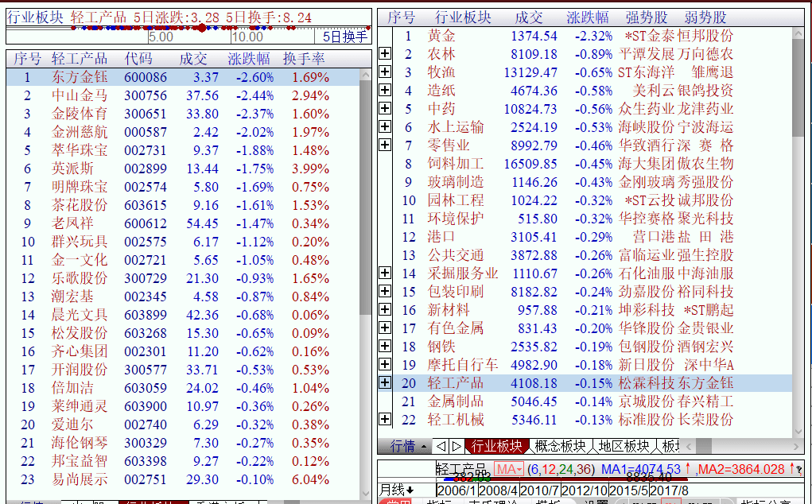The image size is (812, 504).
Task: Sort stock list by 换手率 column
Action: 304,59
